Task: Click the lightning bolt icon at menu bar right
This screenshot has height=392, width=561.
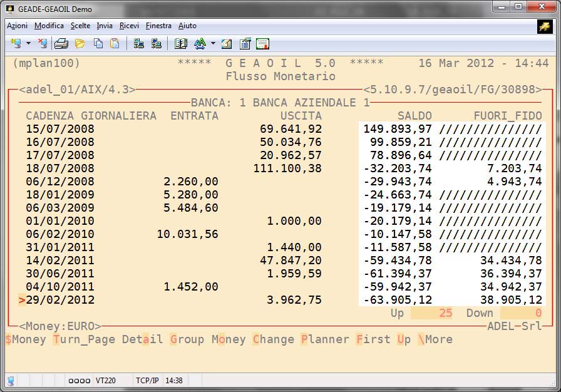Action: [x=544, y=26]
